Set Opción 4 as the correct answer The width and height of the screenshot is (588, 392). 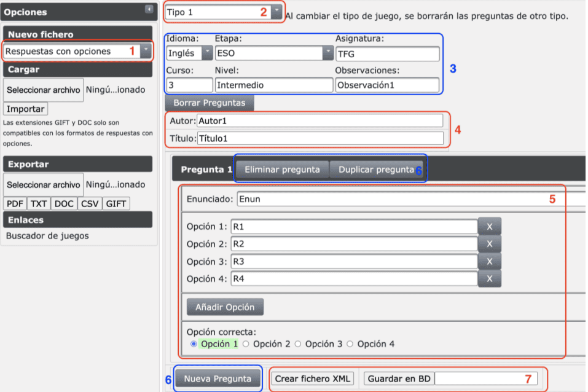(x=351, y=344)
